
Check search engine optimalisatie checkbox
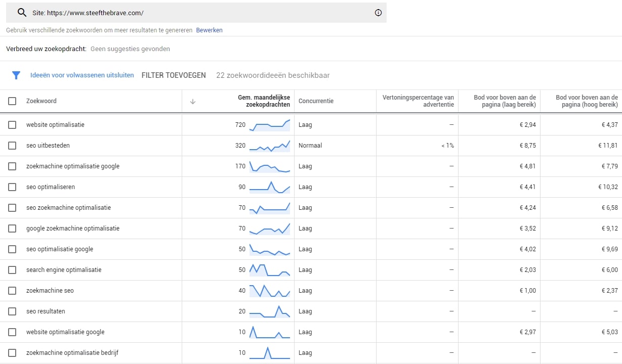pyautogui.click(x=12, y=270)
